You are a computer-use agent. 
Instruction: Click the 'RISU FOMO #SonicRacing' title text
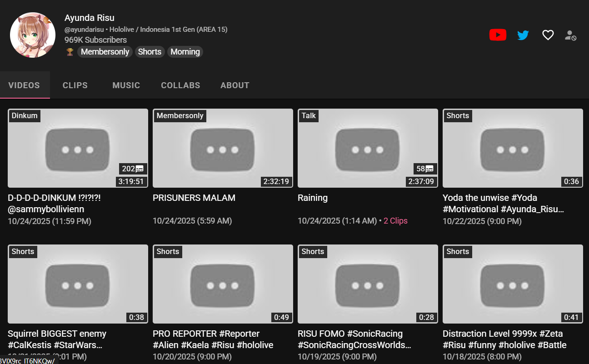click(x=354, y=339)
